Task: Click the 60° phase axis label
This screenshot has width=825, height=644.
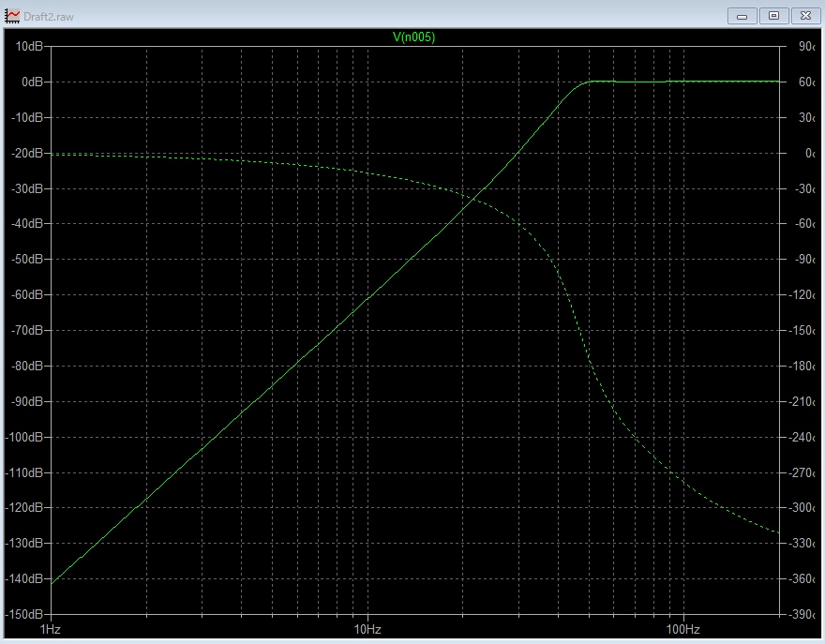Action: pos(806,82)
